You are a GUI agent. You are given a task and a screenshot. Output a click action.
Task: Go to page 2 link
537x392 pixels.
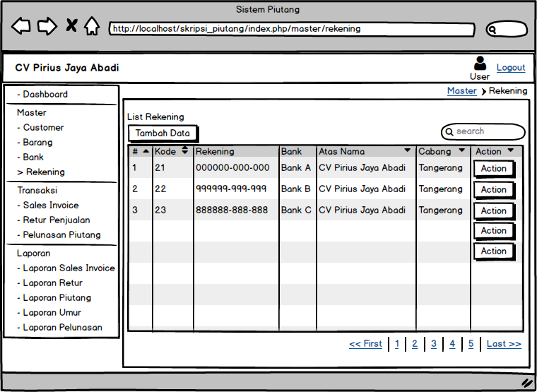click(x=415, y=344)
